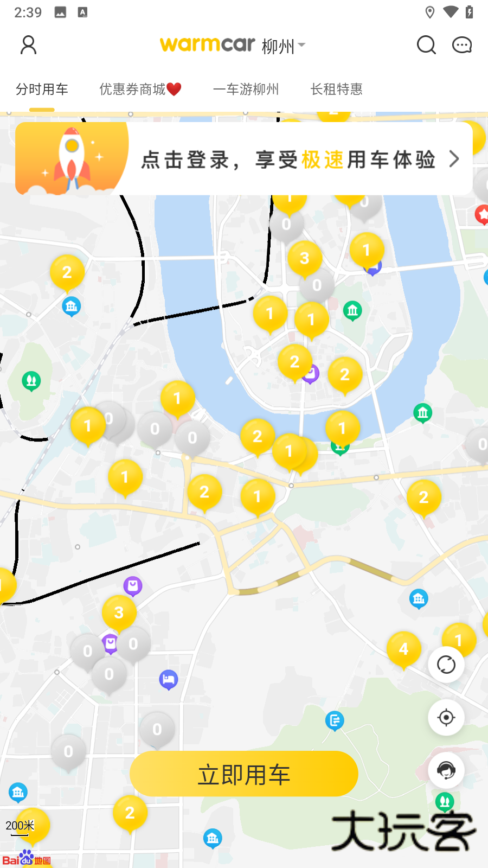The height and width of the screenshot is (868, 488).
Task: Expand the 柳州 city dropdown
Action: point(284,46)
